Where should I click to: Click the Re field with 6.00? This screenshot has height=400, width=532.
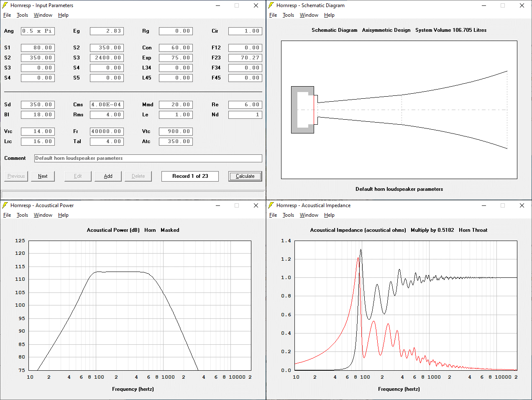pyautogui.click(x=245, y=105)
